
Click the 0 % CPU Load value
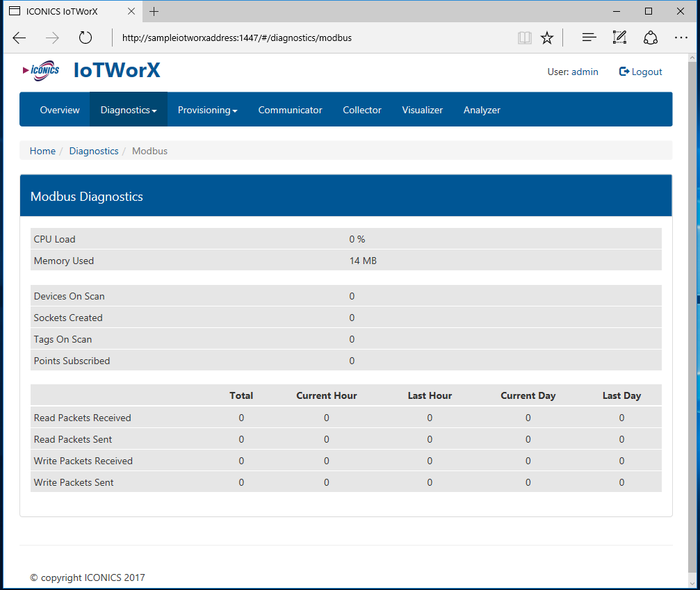(x=357, y=239)
